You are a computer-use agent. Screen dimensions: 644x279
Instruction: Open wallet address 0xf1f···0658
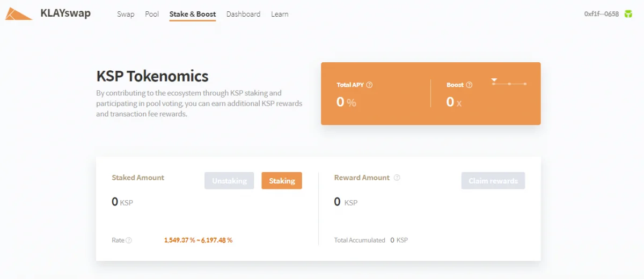[601, 14]
